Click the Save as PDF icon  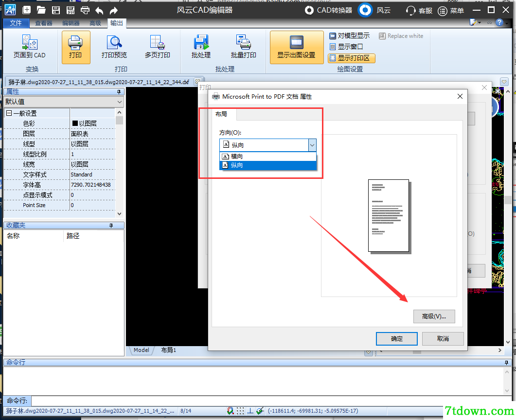point(71,10)
